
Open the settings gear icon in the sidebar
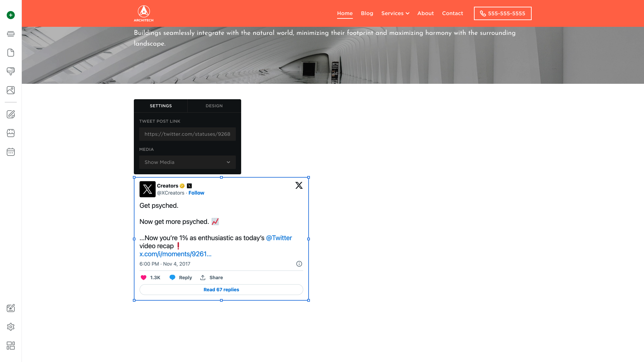[11, 327]
